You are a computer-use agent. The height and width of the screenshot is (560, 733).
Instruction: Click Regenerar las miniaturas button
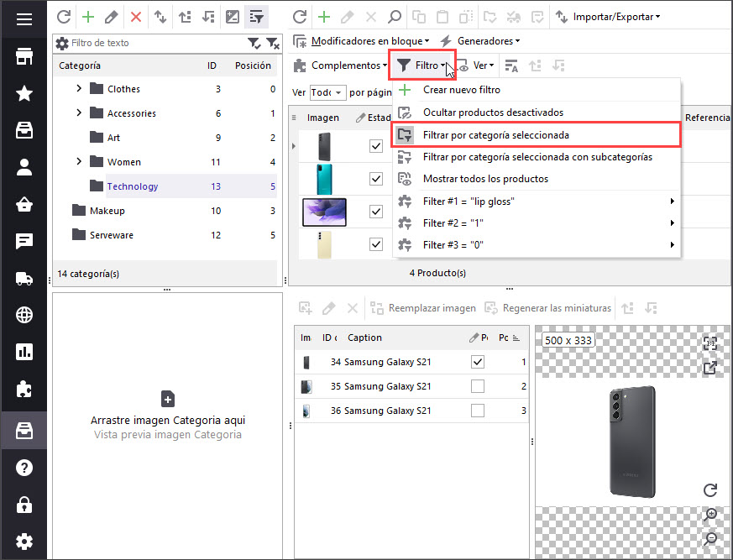[548, 308]
